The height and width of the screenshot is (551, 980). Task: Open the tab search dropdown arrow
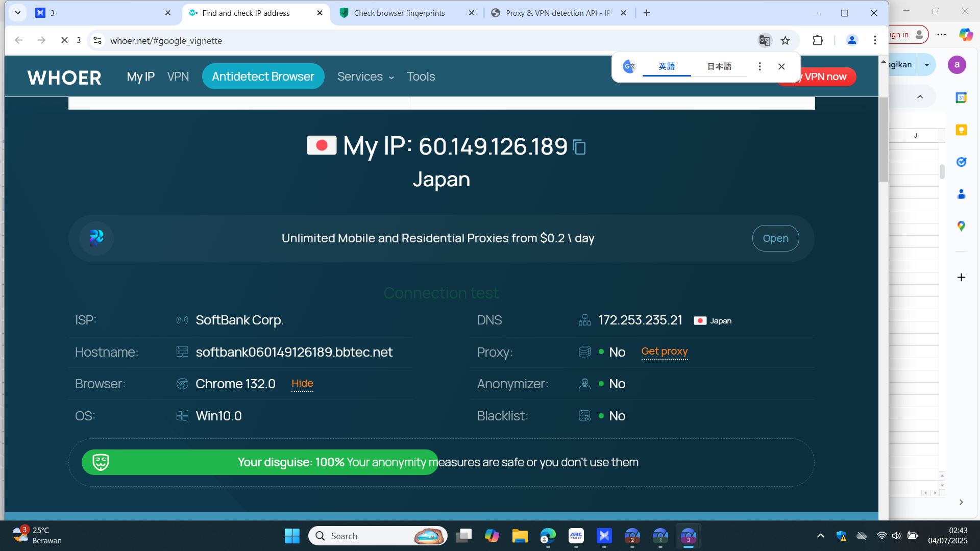[18, 13]
